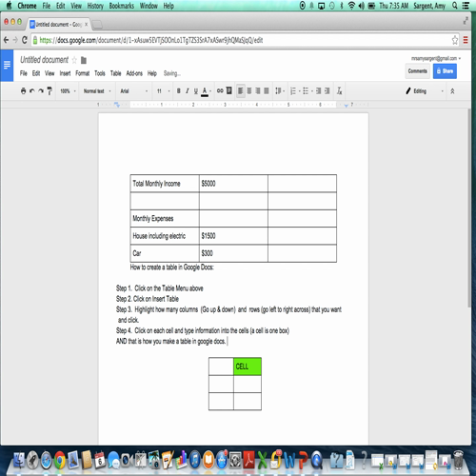Click the Monthly Expenses cell
The height and width of the screenshot is (476, 476).
tap(165, 218)
